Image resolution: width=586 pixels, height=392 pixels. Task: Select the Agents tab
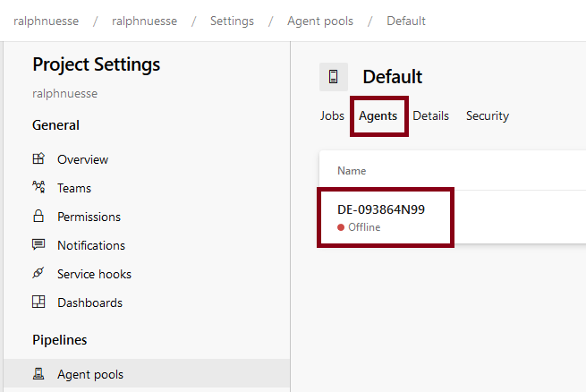(378, 115)
